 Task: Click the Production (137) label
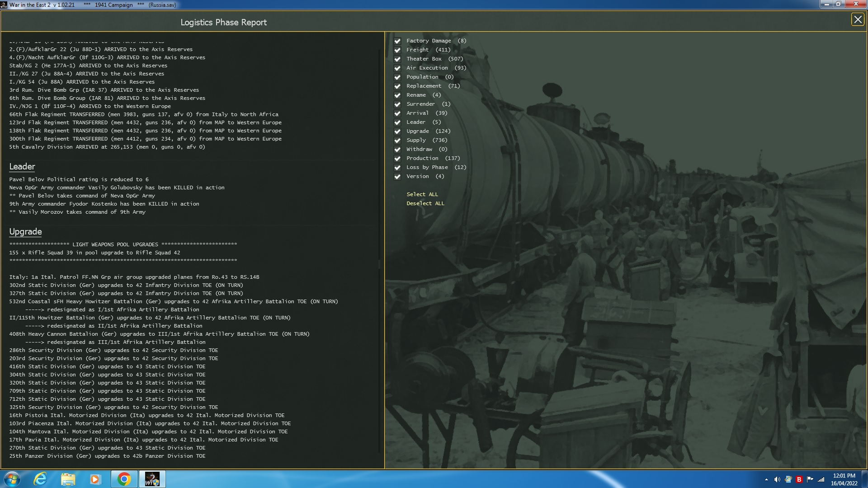click(433, 158)
